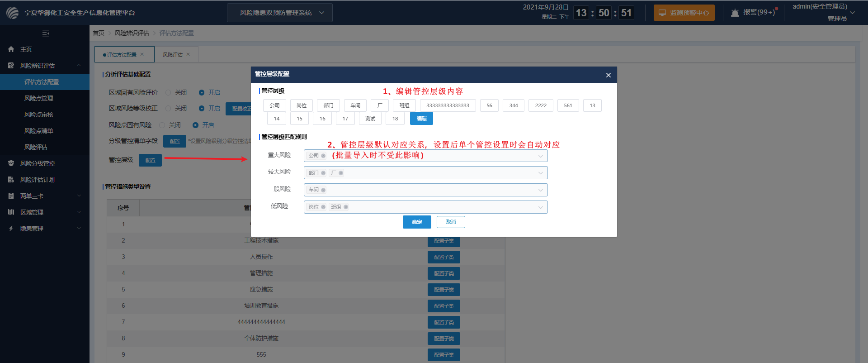Remove the 车间 tag from 一般风险
This screenshot has width=868, height=363.
(323, 190)
